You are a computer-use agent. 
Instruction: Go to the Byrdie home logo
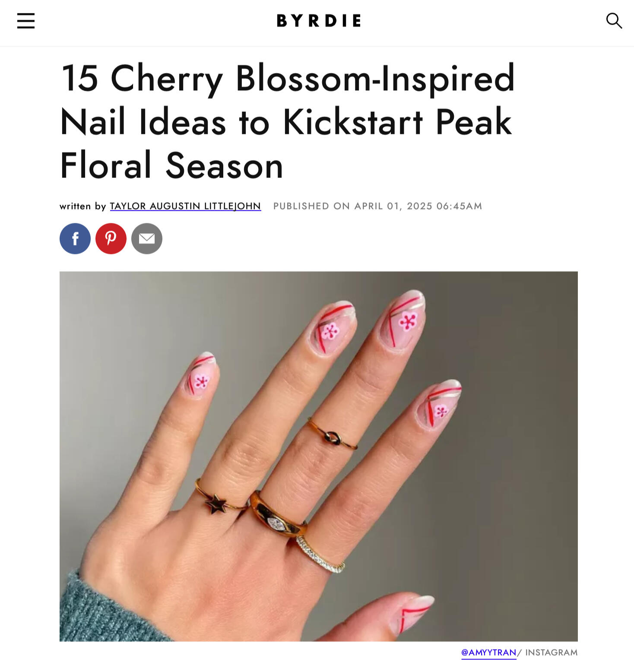pyautogui.click(x=319, y=21)
